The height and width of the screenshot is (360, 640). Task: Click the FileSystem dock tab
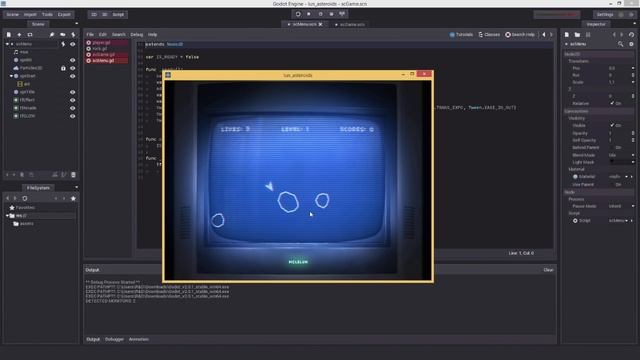coord(38,188)
